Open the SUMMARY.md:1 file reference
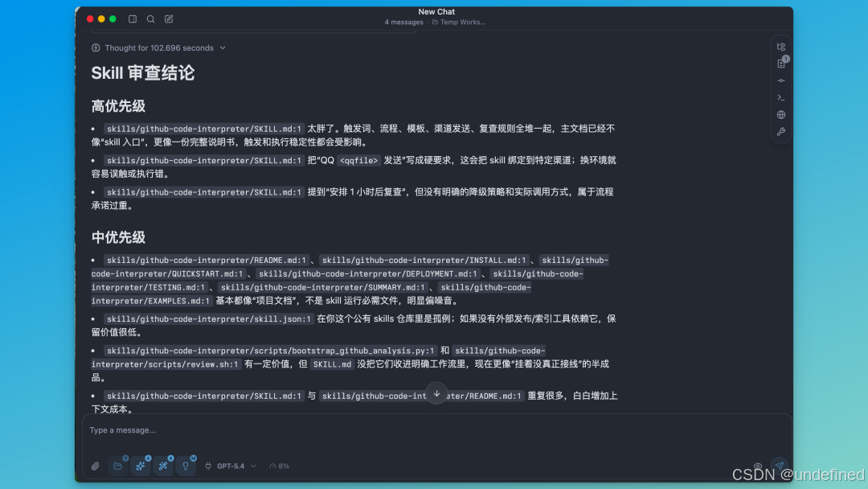This screenshot has height=489, width=868. (323, 287)
